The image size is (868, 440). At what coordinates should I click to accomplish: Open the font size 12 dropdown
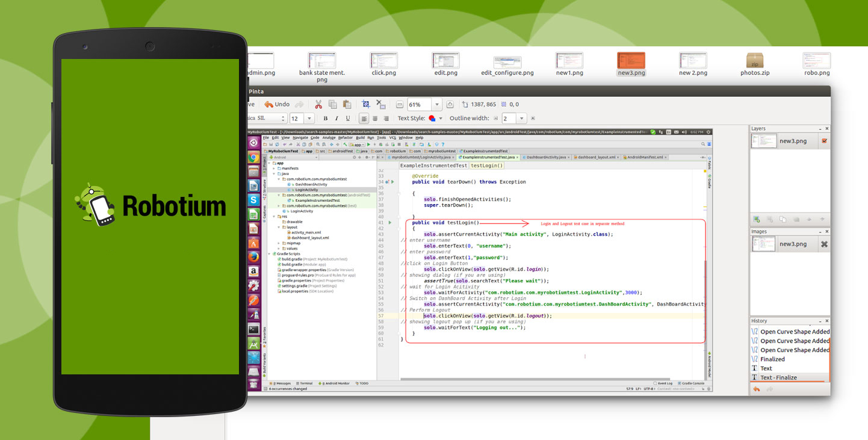309,119
